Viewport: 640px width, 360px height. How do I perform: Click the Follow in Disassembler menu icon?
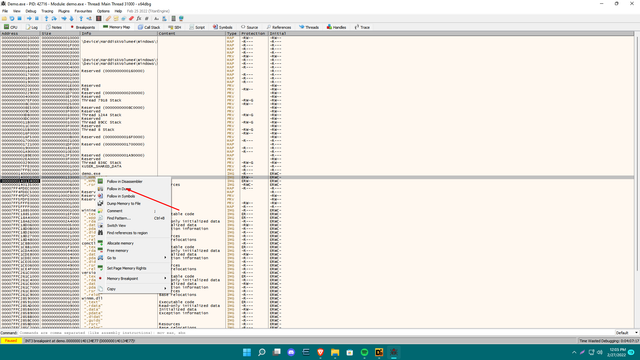click(100, 181)
